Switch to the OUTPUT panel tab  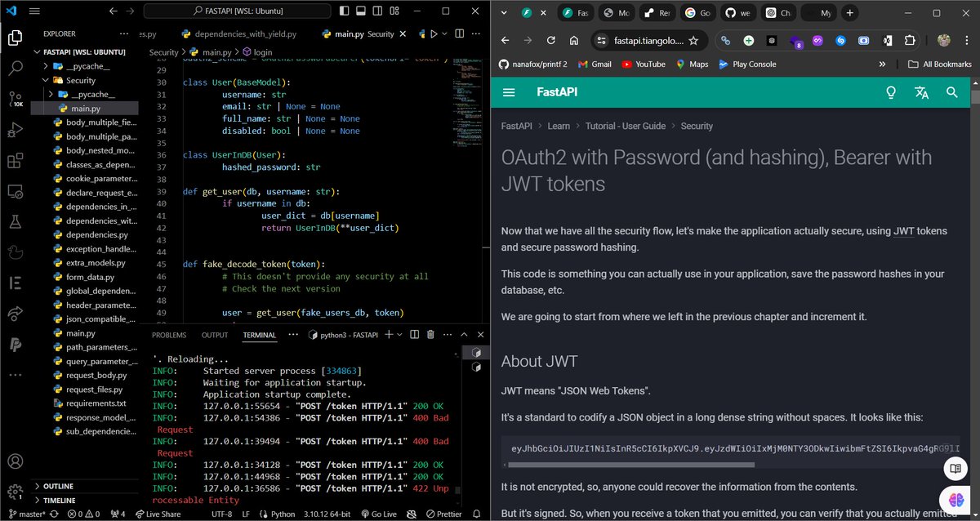click(215, 335)
